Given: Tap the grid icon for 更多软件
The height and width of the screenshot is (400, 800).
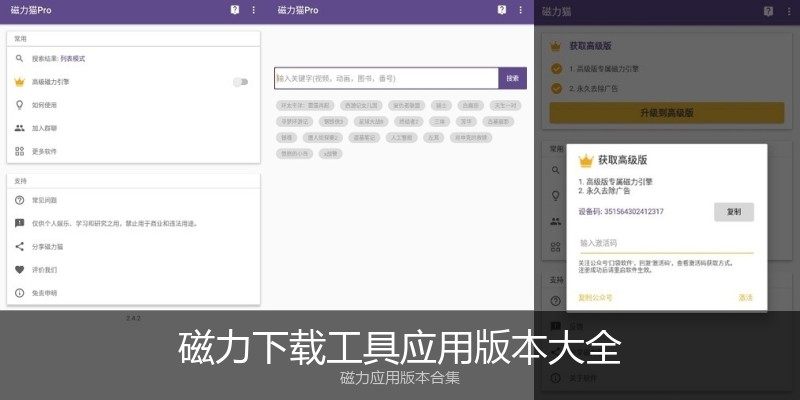Looking at the screenshot, I should (x=19, y=151).
